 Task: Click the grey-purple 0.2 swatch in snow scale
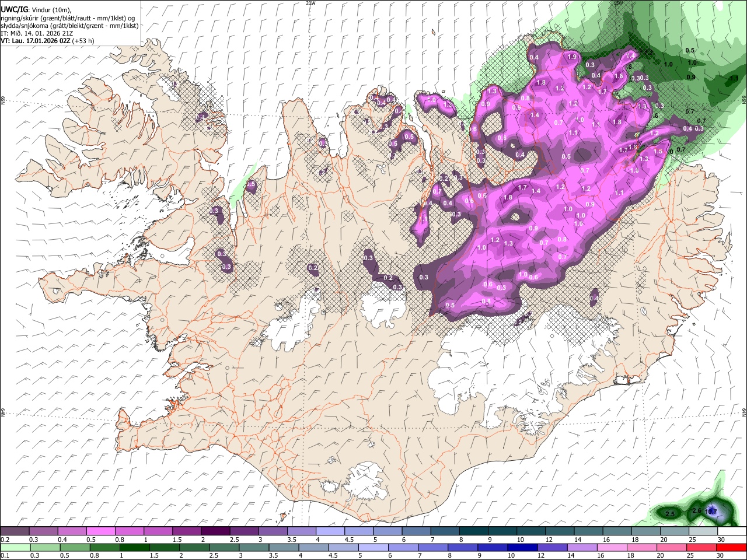(15, 531)
